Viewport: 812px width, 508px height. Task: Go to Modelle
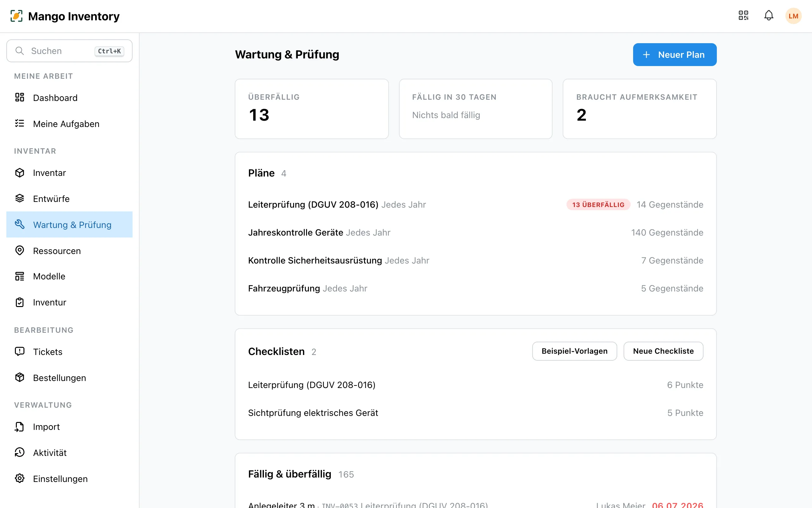click(69, 276)
